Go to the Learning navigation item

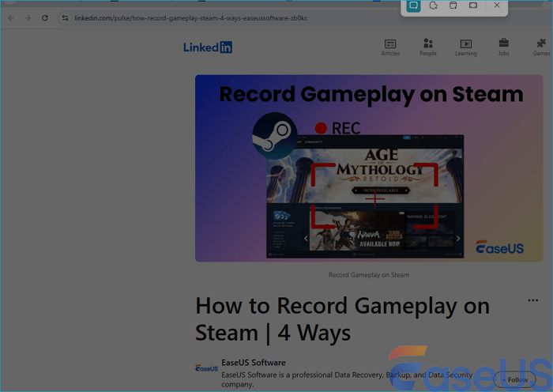tap(465, 47)
